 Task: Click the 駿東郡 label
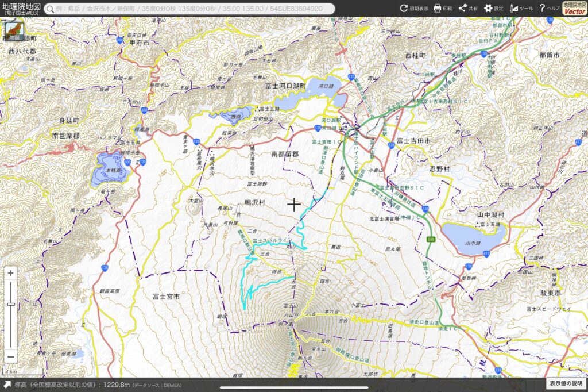point(550,293)
